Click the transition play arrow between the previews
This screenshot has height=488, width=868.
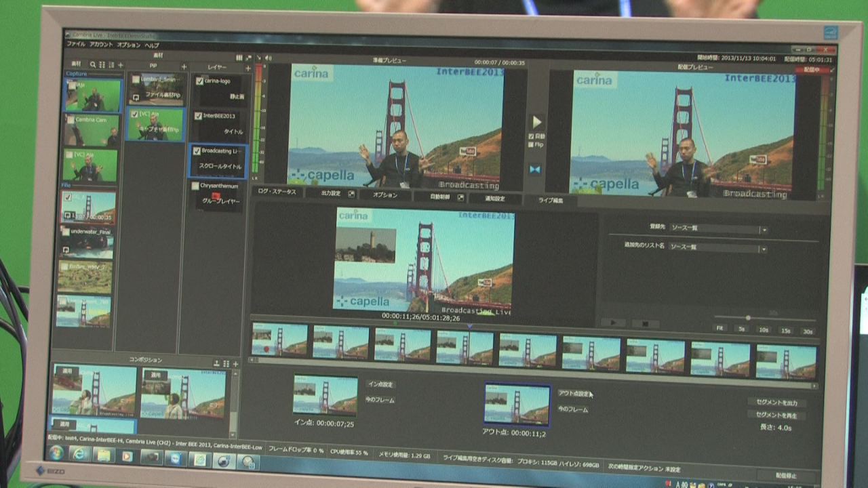536,122
